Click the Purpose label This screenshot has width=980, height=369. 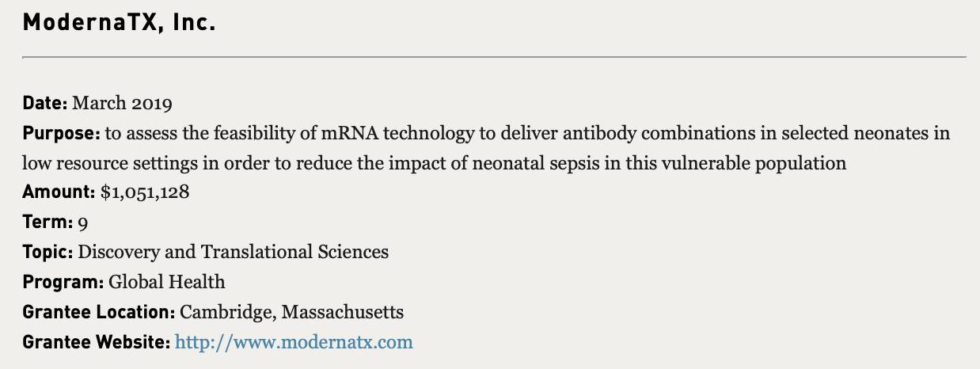(62, 133)
